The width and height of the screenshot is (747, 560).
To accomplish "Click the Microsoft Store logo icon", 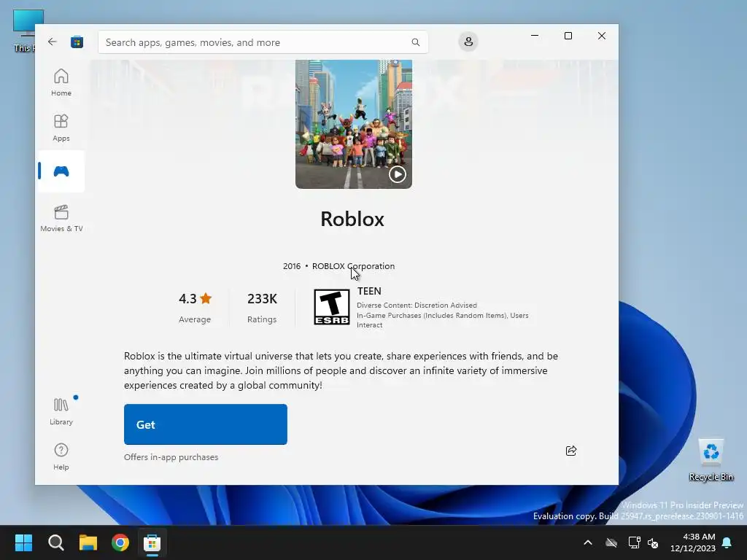I will pos(77,42).
